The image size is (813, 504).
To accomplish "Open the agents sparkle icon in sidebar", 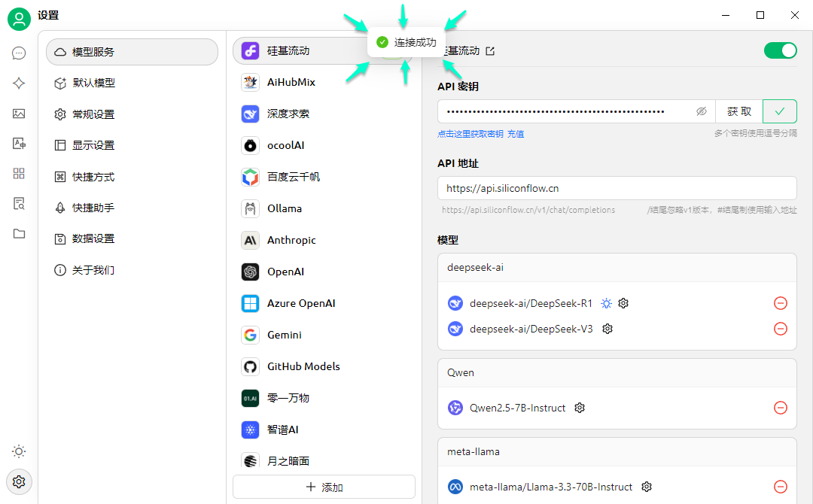I will click(19, 83).
